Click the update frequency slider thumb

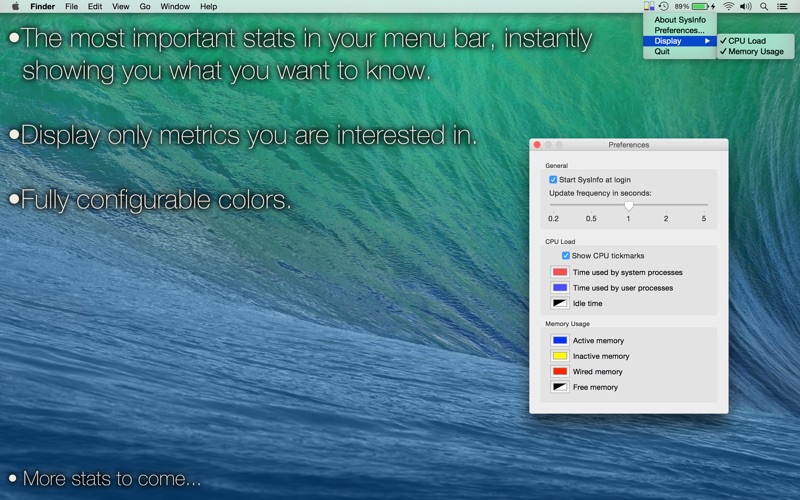click(629, 206)
